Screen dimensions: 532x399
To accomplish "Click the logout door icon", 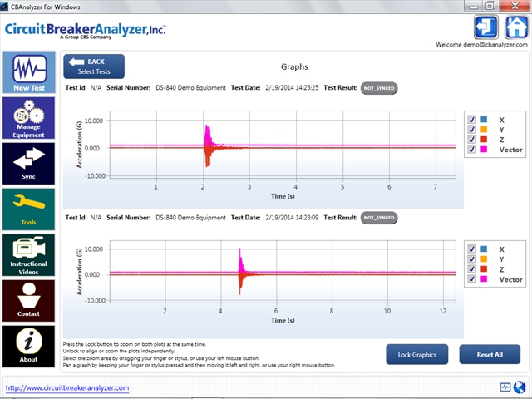I will (x=486, y=27).
